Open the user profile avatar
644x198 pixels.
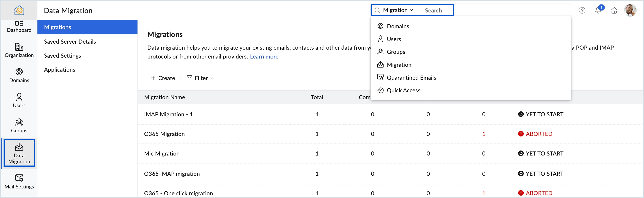tap(630, 10)
